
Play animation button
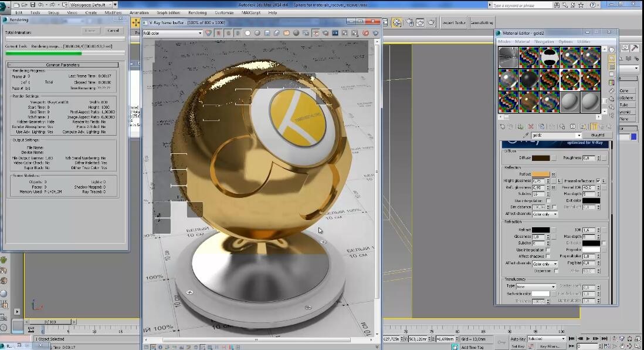[588, 338]
